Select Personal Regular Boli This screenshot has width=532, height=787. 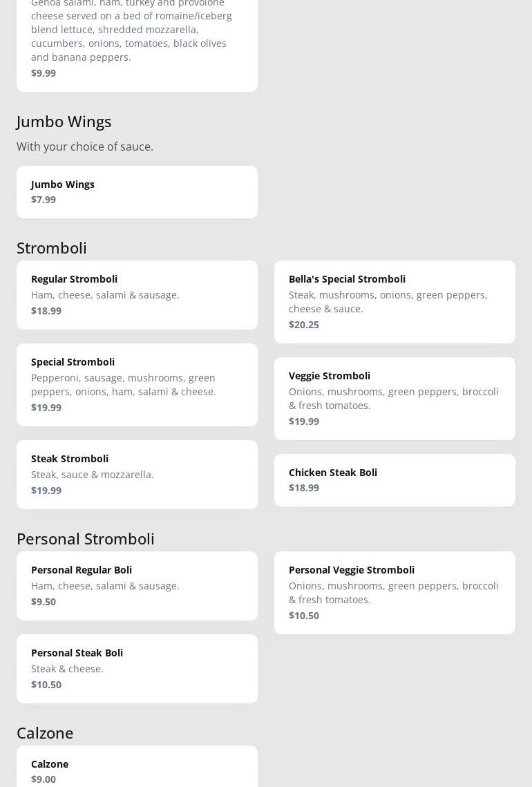tap(137, 585)
